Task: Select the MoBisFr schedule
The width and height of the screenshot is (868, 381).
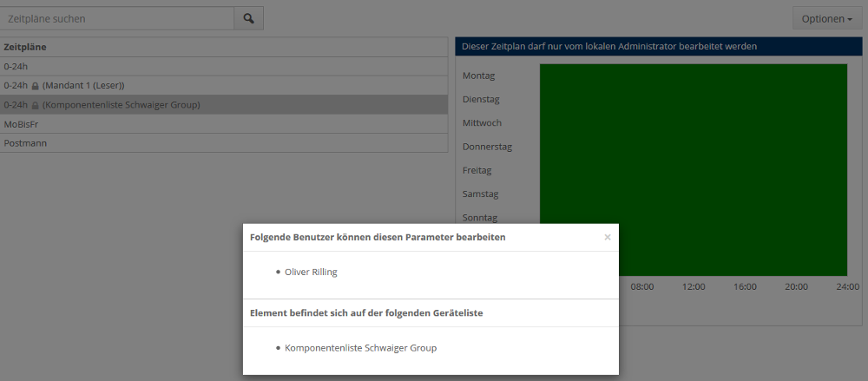Action: click(21, 124)
